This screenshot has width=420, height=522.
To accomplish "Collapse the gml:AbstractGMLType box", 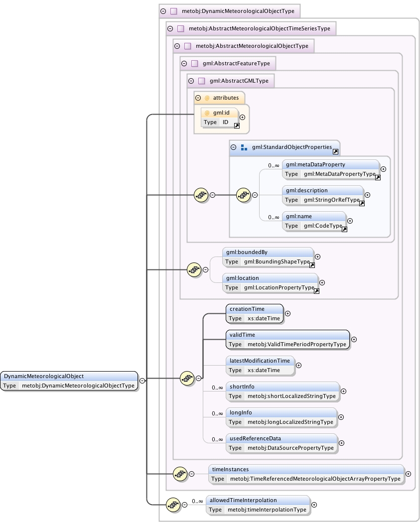I will point(191,81).
